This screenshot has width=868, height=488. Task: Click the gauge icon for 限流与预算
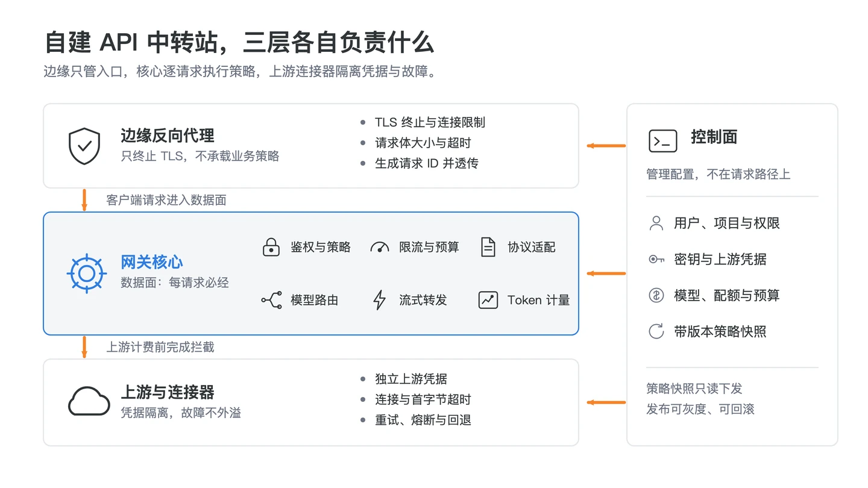pyautogui.click(x=380, y=248)
